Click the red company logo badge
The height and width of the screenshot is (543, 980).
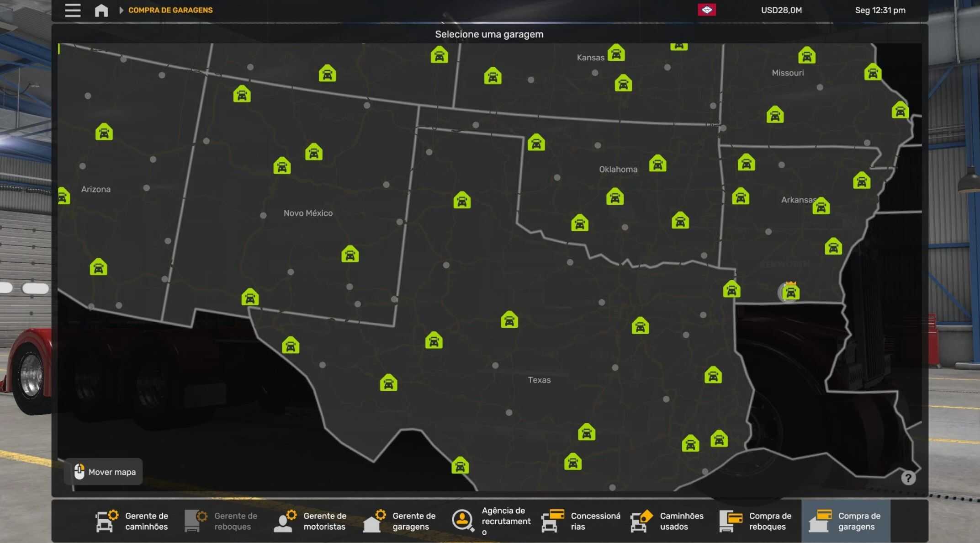click(x=706, y=10)
